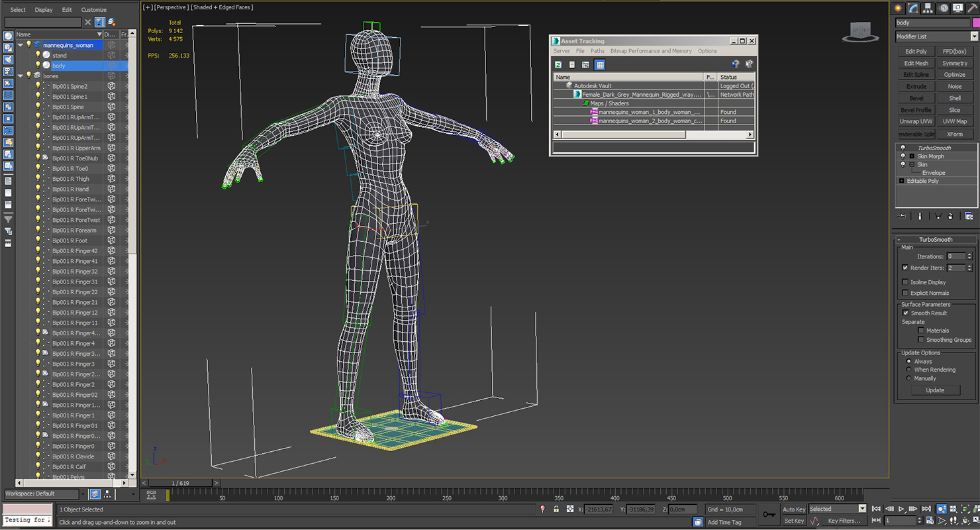Open the Select menu in Scene Explorer

pyautogui.click(x=18, y=10)
